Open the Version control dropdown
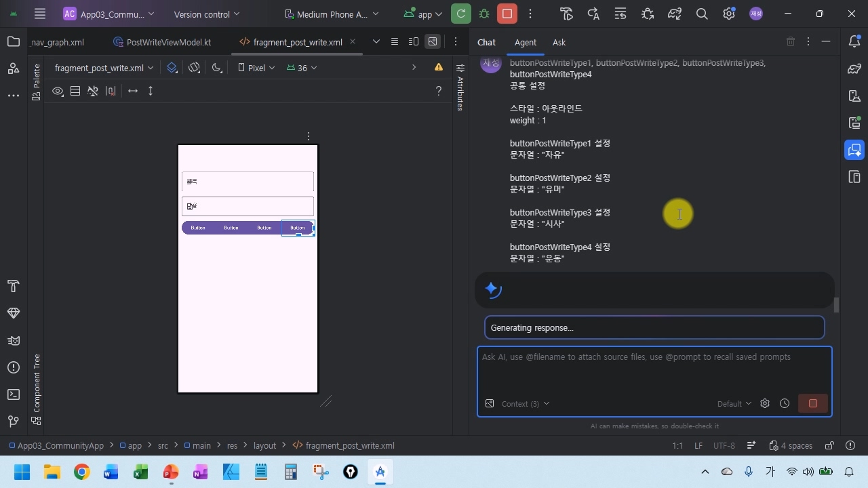The width and height of the screenshot is (868, 488). click(x=207, y=14)
